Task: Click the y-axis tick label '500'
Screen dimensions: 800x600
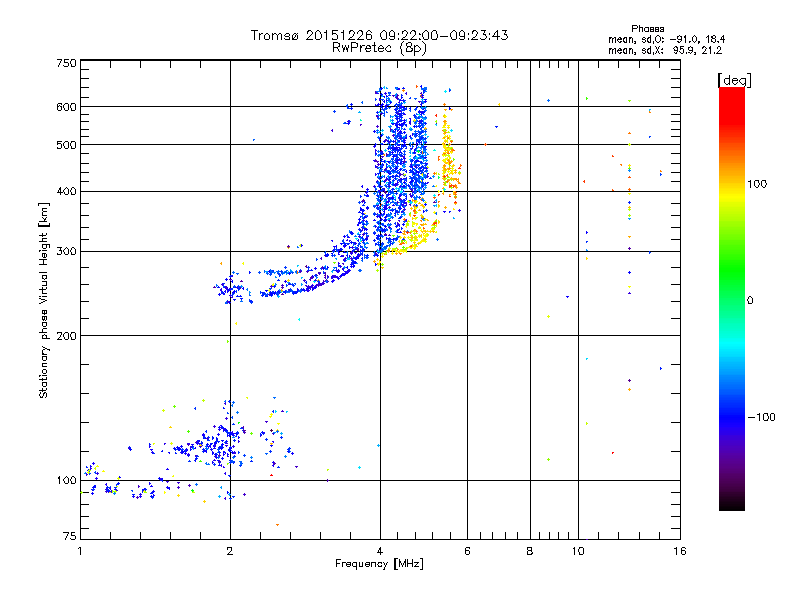Action: click(66, 145)
